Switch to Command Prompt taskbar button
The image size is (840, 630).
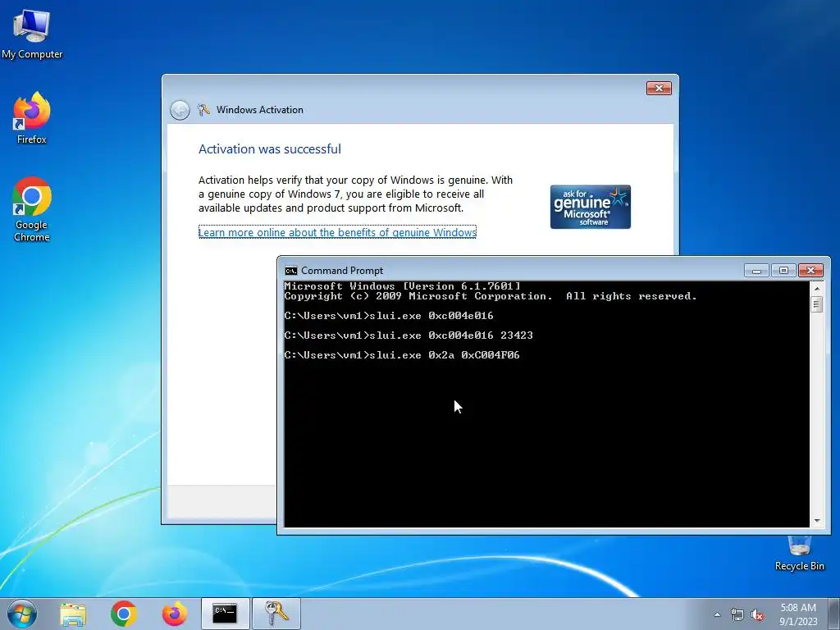(x=225, y=614)
